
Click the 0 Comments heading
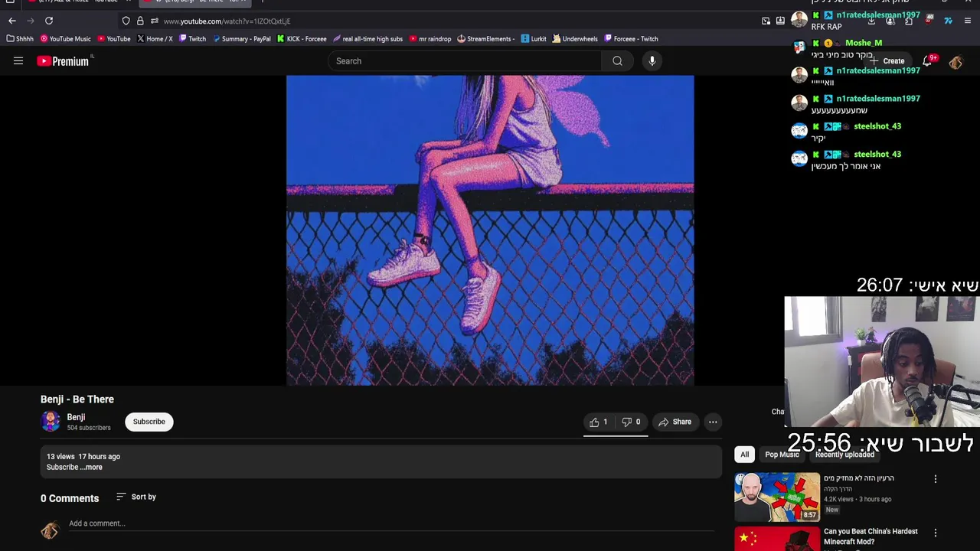click(x=70, y=498)
